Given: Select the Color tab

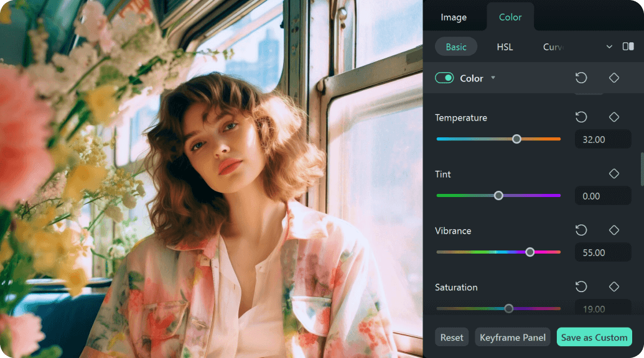Looking at the screenshot, I should pyautogui.click(x=510, y=17).
